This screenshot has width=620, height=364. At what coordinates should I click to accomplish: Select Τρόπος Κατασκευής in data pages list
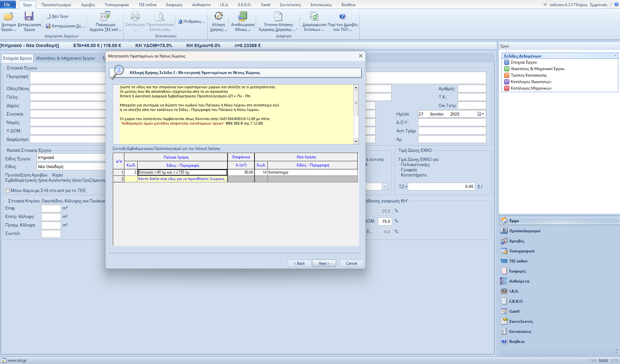coord(528,75)
